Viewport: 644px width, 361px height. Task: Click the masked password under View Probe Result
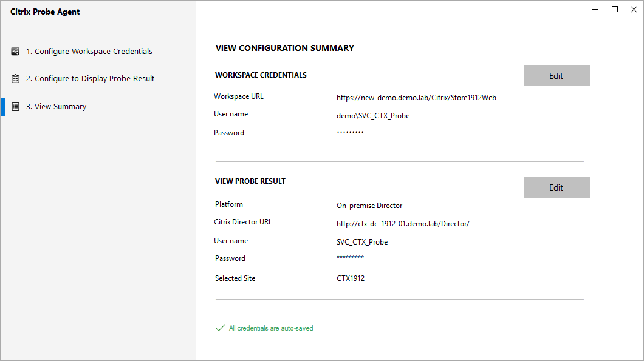[x=351, y=258]
